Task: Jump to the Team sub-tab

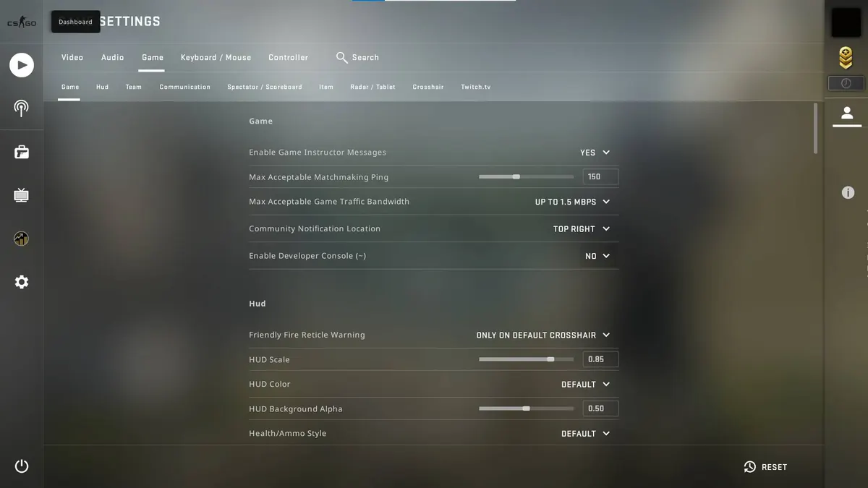Action: pos(134,87)
